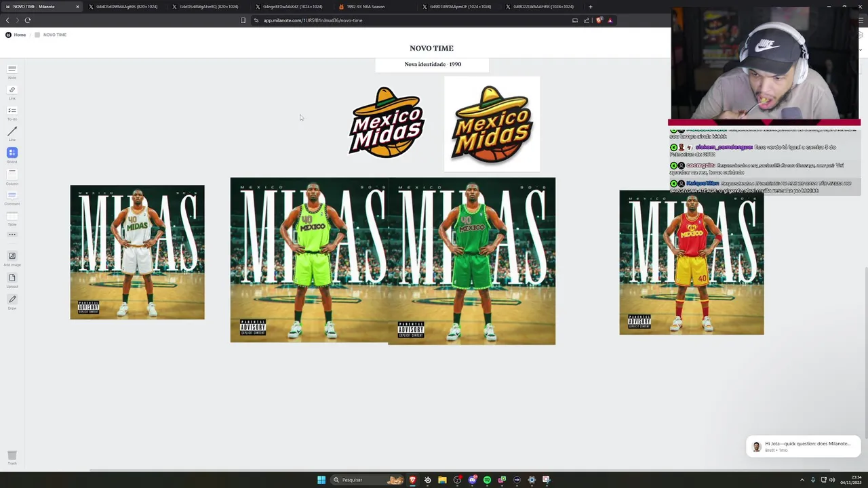Click the volume icon in system tray
The image size is (868, 488).
[833, 480]
